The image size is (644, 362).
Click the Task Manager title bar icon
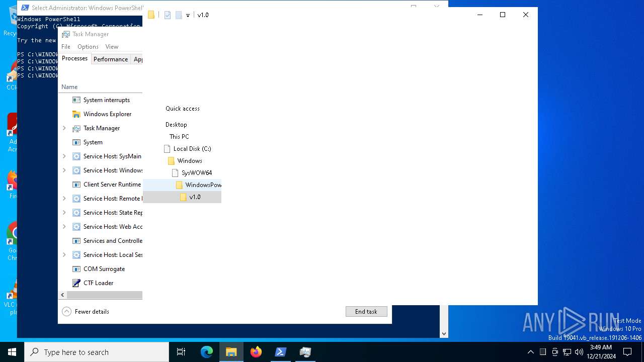tap(66, 34)
